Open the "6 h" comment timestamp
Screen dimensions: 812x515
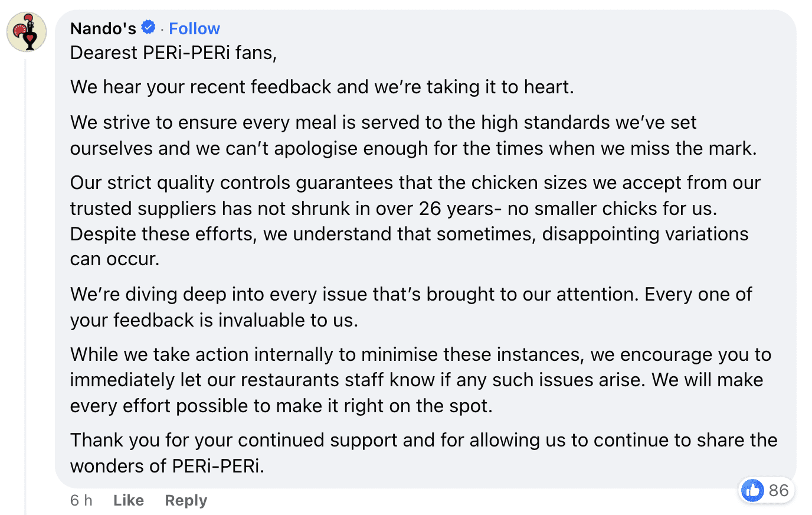coord(81,500)
